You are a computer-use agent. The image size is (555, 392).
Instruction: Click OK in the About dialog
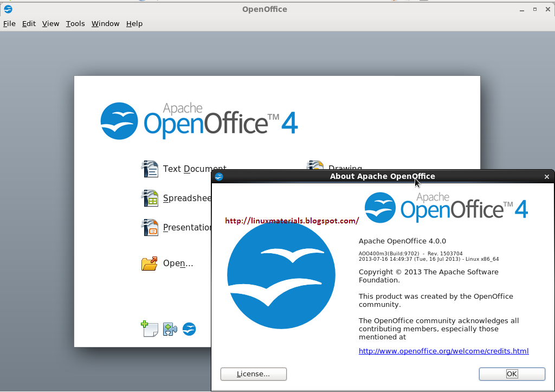[512, 374]
